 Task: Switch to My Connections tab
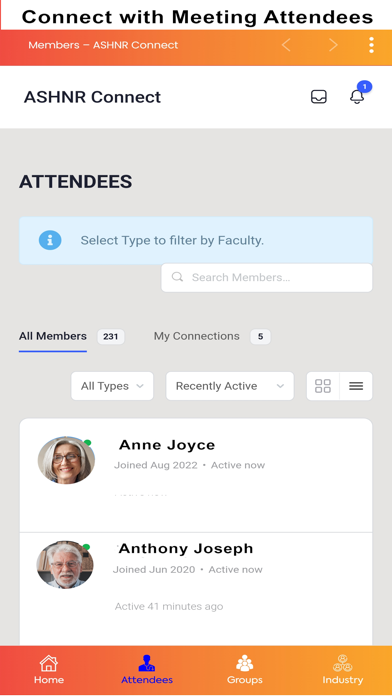pyautogui.click(x=197, y=336)
